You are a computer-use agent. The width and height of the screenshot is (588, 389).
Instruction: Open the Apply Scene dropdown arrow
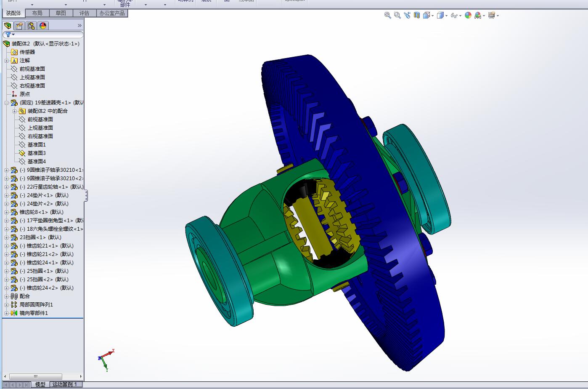point(484,16)
